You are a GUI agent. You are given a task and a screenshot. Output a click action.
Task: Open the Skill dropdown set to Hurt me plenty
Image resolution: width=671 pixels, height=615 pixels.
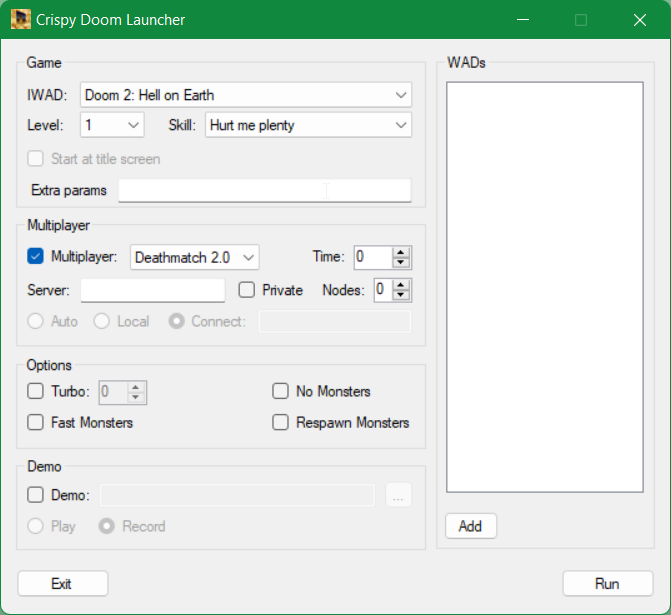point(308,125)
